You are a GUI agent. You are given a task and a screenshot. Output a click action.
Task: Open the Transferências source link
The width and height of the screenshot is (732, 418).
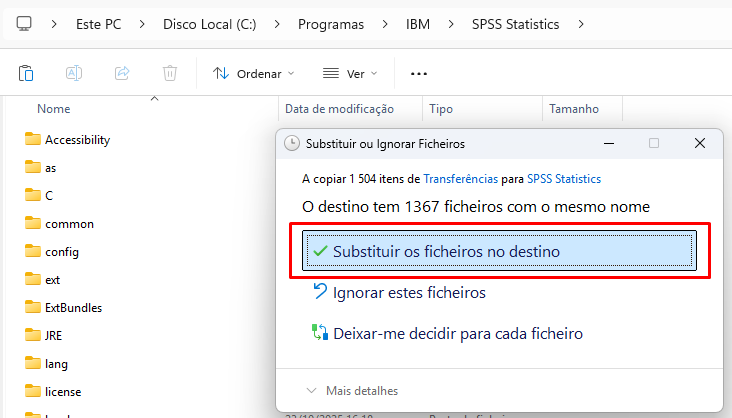tap(460, 179)
